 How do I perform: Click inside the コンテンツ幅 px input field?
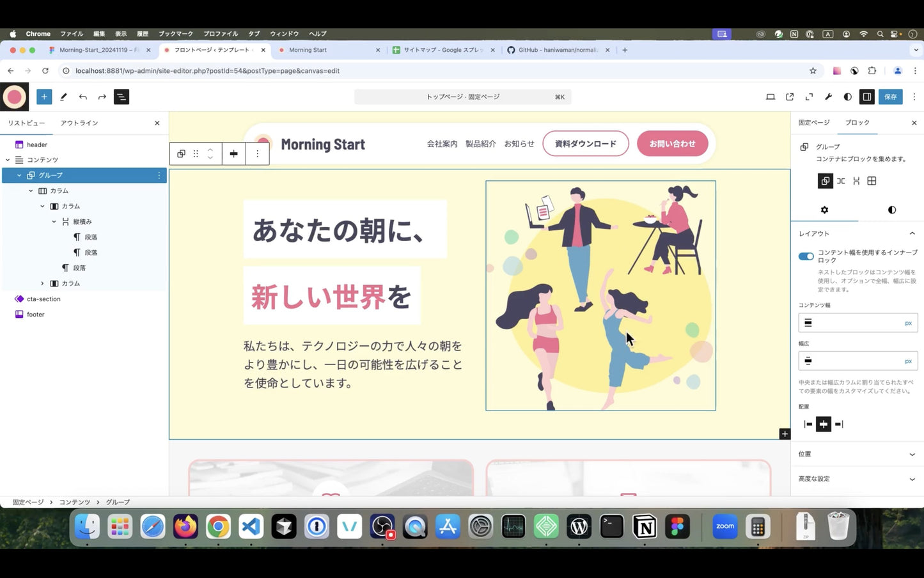857,322
